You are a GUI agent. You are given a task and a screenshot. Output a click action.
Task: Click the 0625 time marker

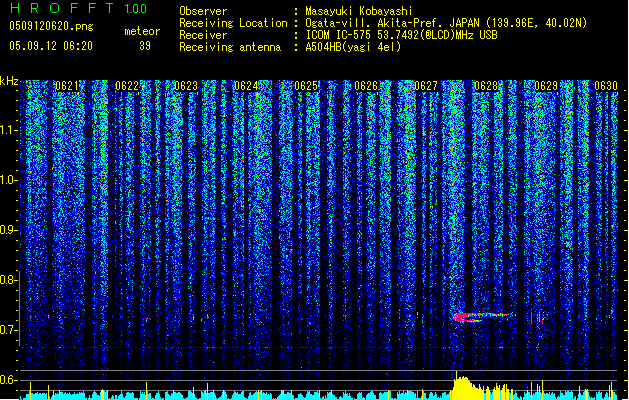click(x=306, y=86)
